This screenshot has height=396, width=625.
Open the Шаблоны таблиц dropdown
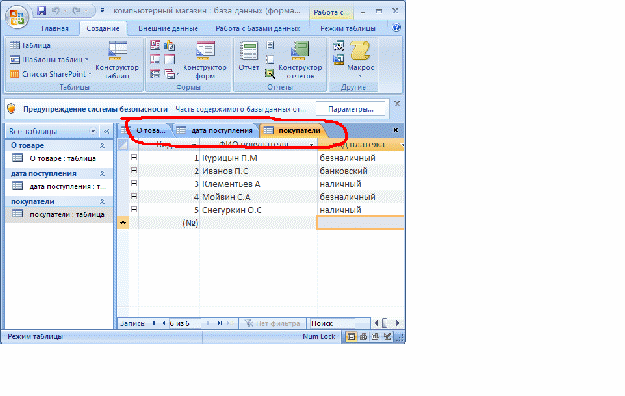coord(49,59)
